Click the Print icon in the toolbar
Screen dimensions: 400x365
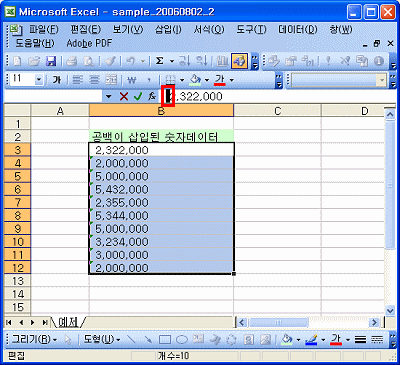(x=71, y=61)
